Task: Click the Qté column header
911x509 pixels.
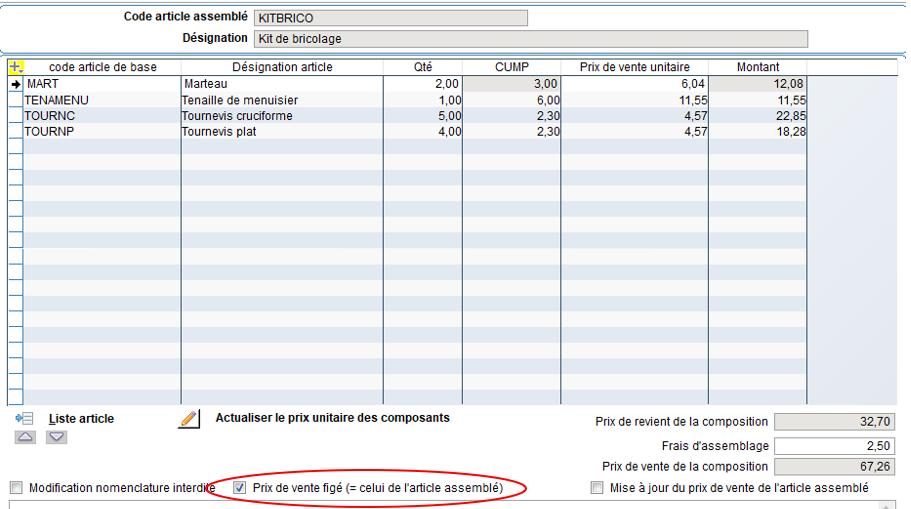Action: pyautogui.click(x=423, y=67)
